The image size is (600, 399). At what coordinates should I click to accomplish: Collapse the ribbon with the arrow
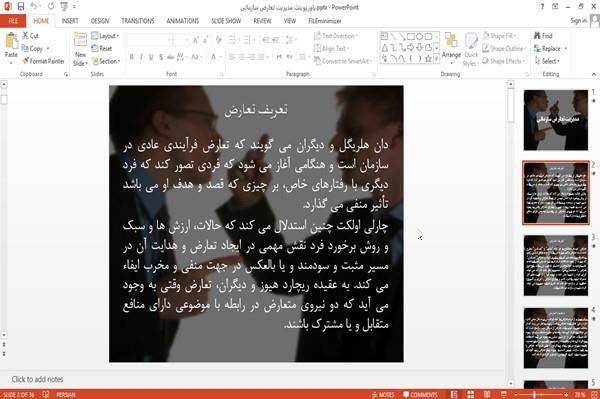pyautogui.click(x=593, y=74)
